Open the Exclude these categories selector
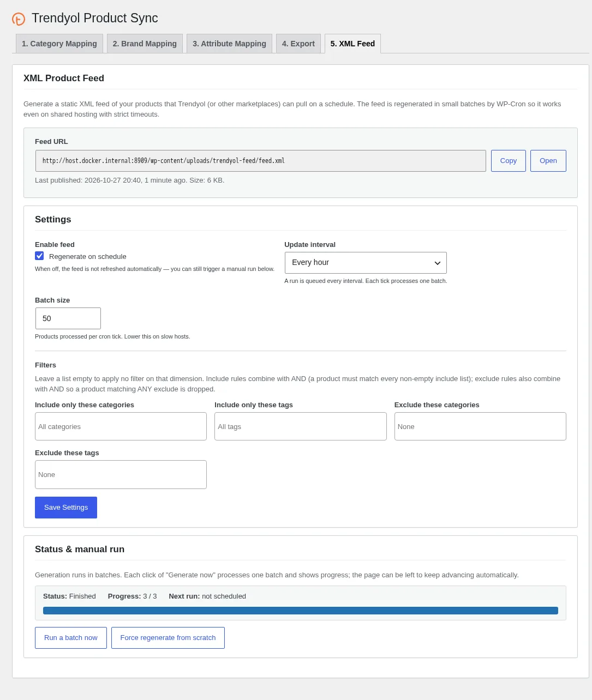 coord(480,426)
